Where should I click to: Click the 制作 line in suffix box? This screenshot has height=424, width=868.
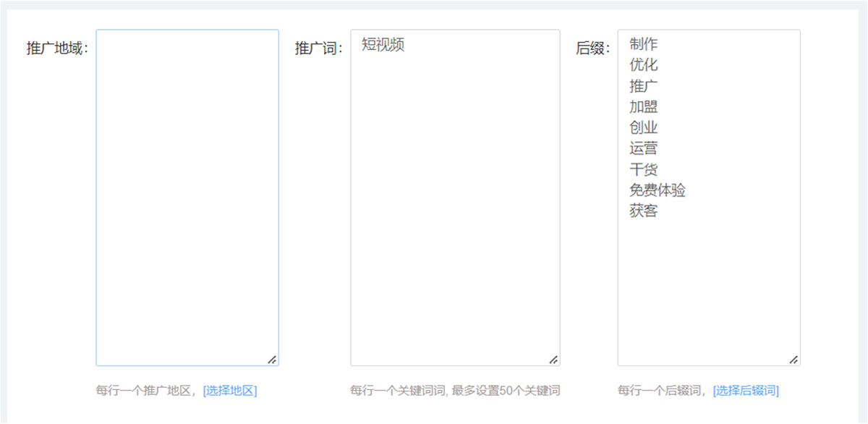click(644, 44)
